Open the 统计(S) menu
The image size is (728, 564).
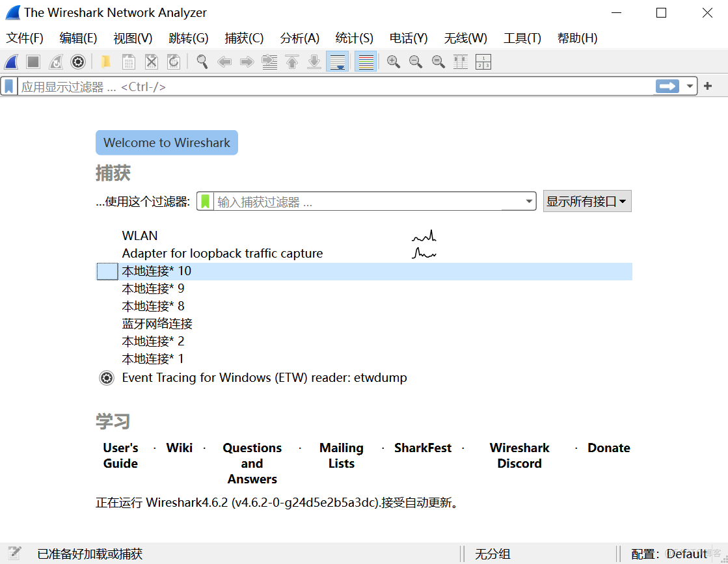pyautogui.click(x=354, y=38)
